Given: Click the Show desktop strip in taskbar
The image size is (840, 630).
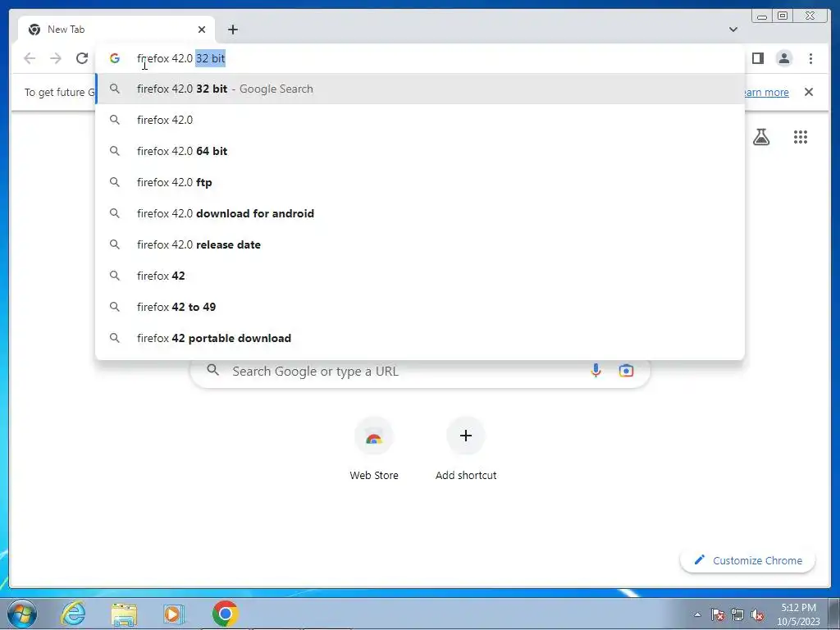Looking at the screenshot, I should coord(835,614).
